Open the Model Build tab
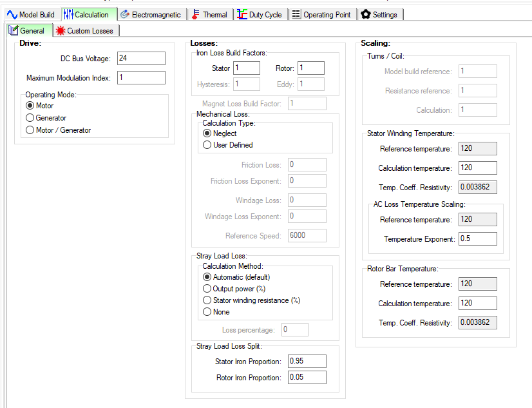532x408 pixels. pos(32,15)
